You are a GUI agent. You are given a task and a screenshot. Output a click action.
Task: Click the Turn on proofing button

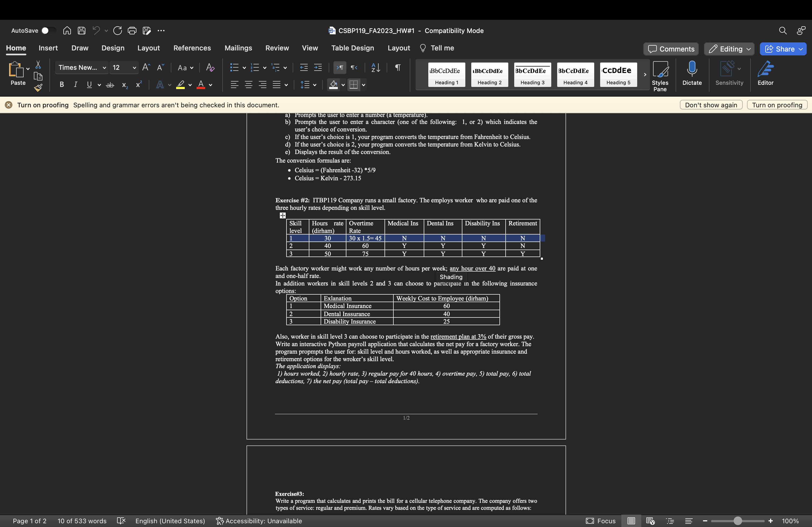tap(777, 105)
